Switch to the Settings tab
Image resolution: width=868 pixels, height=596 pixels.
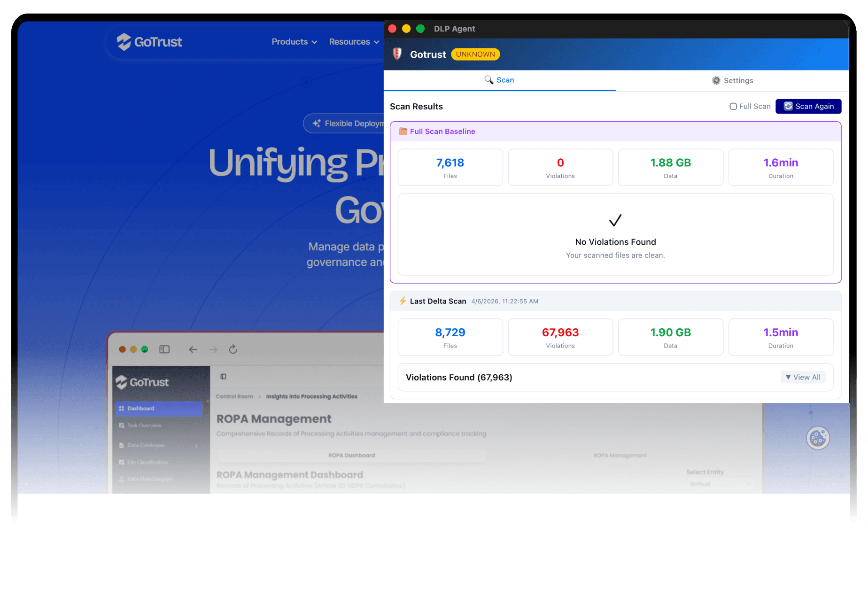732,81
